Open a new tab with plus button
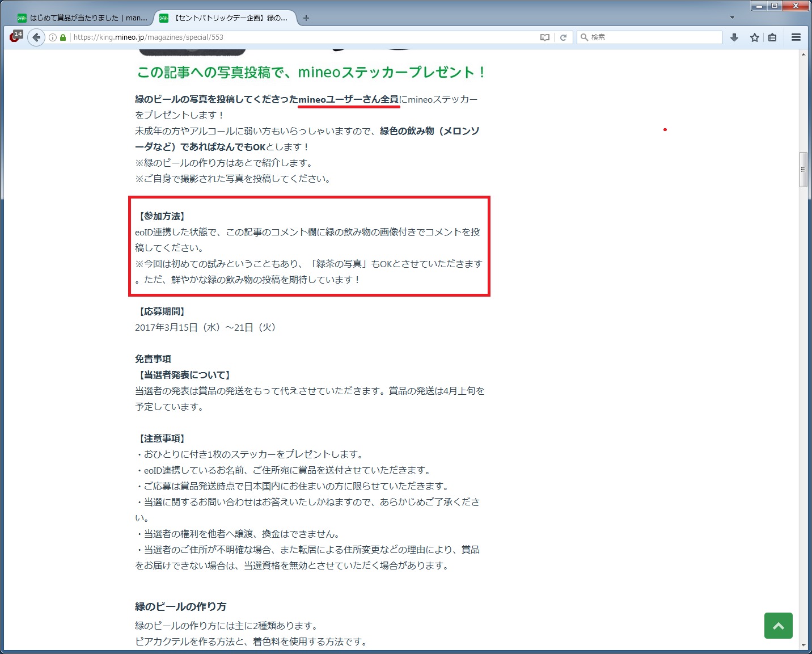 306,18
